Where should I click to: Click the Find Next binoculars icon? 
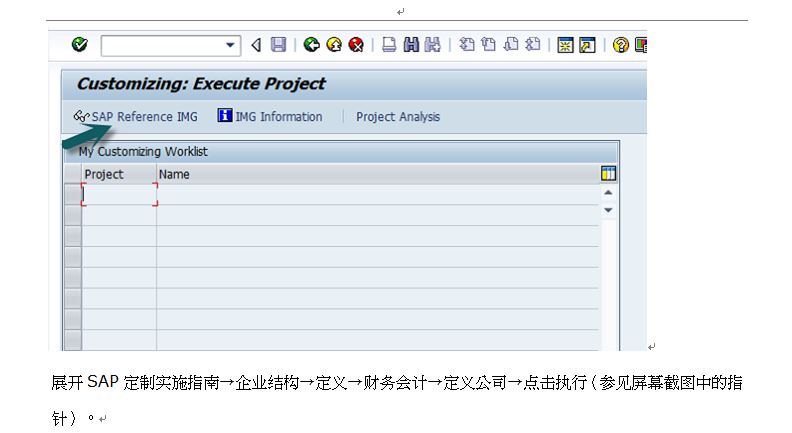pyautogui.click(x=432, y=45)
